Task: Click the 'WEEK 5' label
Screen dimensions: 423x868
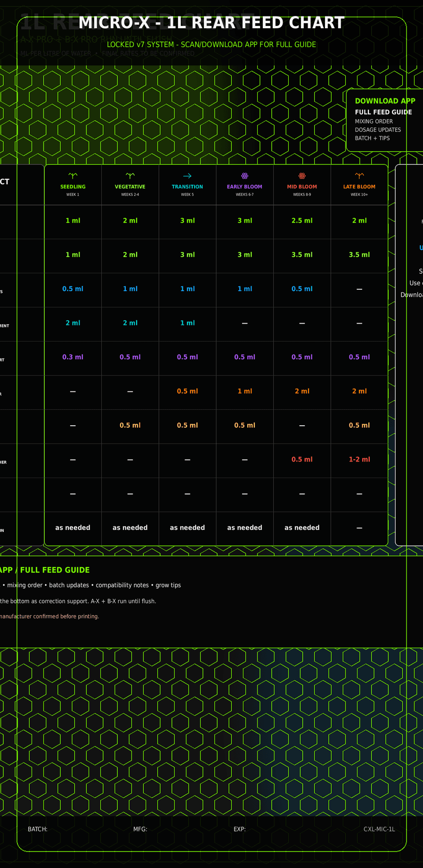Action: click(x=187, y=195)
